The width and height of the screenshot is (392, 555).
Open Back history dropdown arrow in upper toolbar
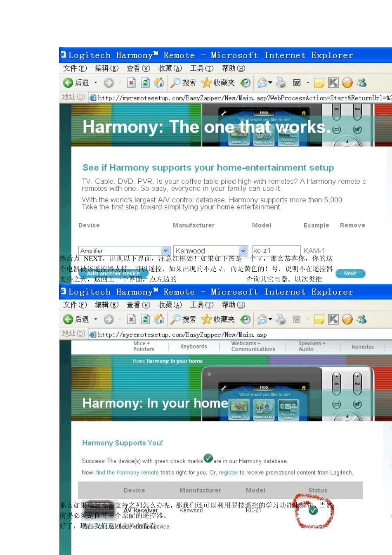click(96, 83)
